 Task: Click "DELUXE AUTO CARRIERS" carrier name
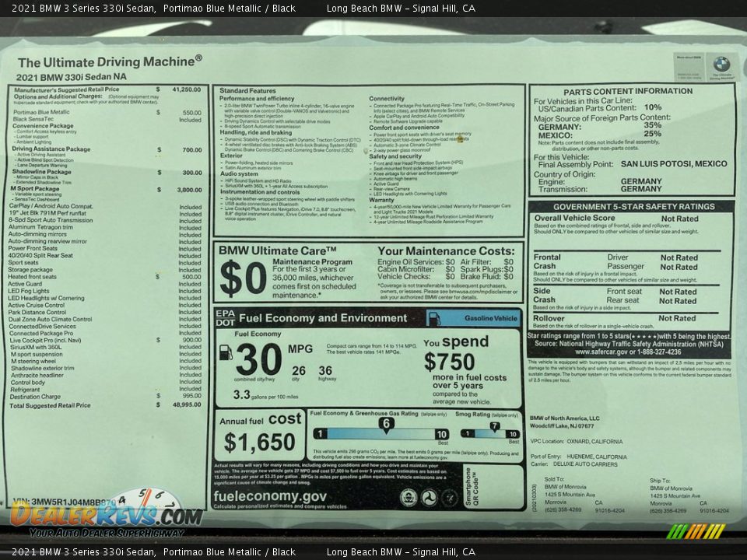[x=585, y=464]
